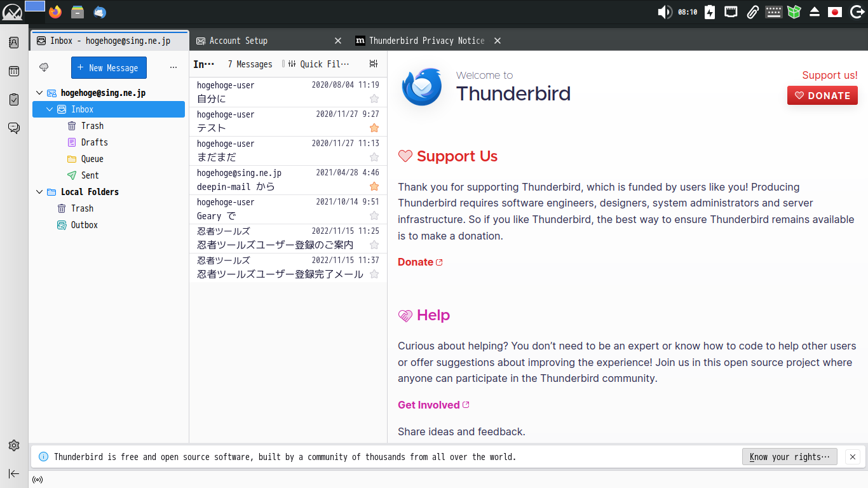This screenshot has height=488, width=868.
Task: Open the Calendar space
Action: click(x=14, y=71)
